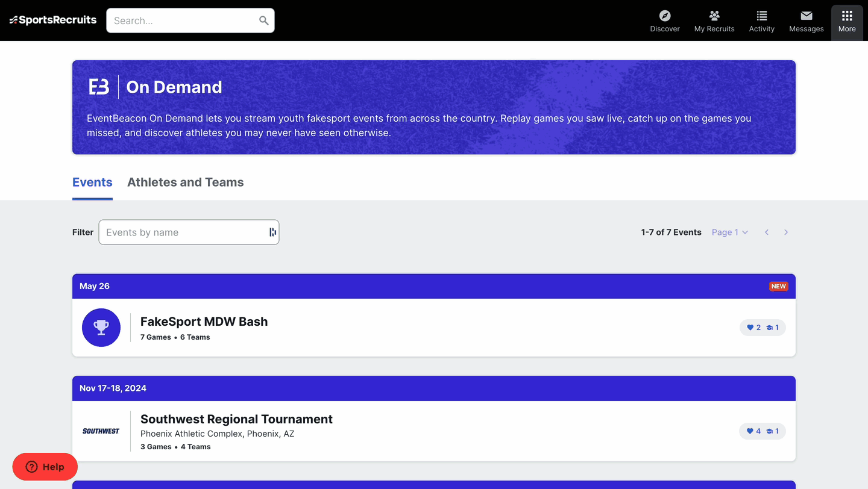Click the graduation cap count on FakeSport MDW Bash
This screenshot has height=489, width=868.
(x=773, y=328)
